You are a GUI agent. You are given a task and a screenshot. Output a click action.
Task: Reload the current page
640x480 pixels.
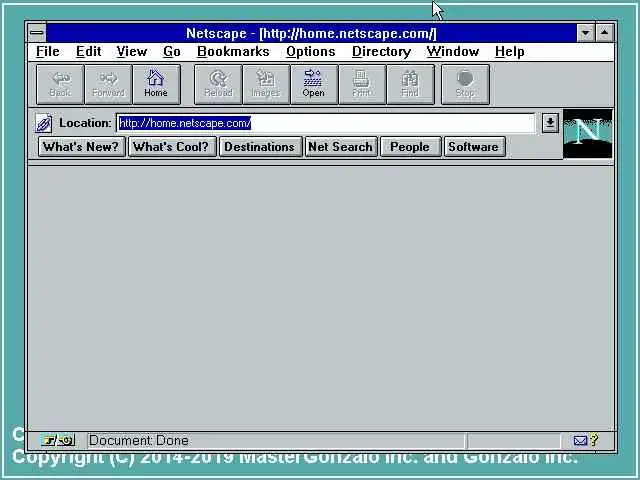[x=218, y=84]
